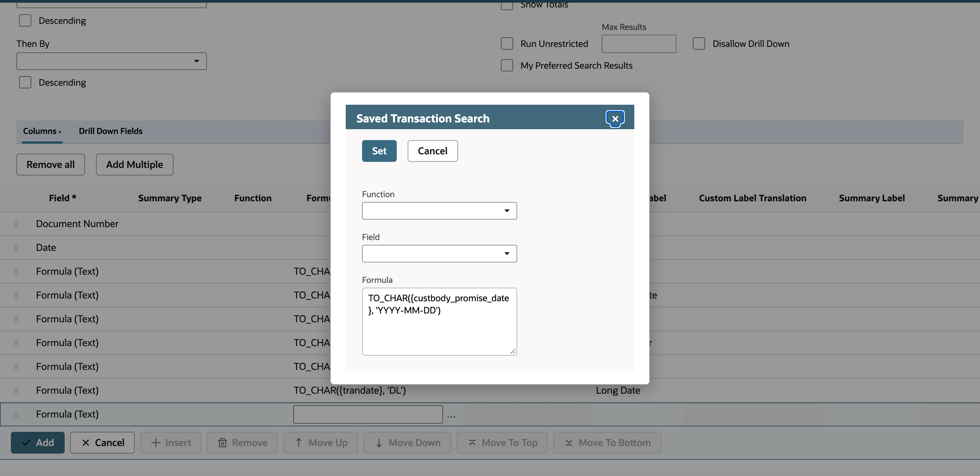980x476 pixels.
Task: Open the Function dropdown in dialog
Action: coord(439,210)
